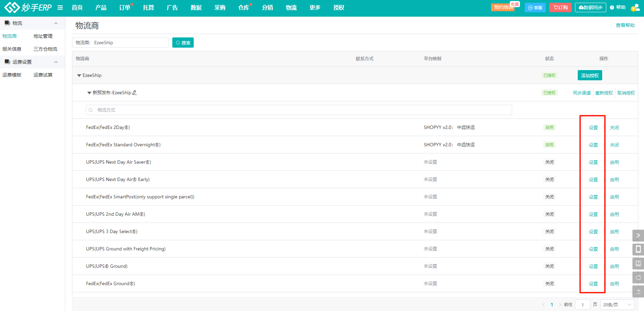Focus the page jump number input
The width and height of the screenshot is (644, 311).
pyautogui.click(x=582, y=305)
